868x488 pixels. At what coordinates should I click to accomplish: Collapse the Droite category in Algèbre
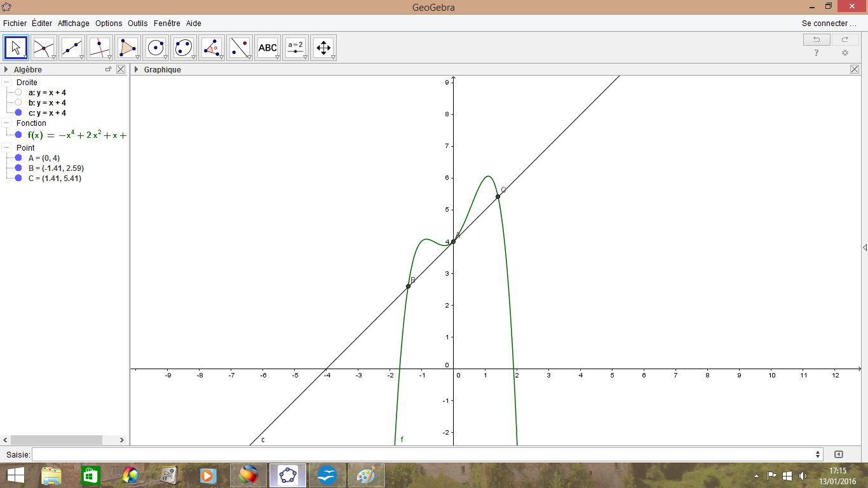tap(6, 83)
